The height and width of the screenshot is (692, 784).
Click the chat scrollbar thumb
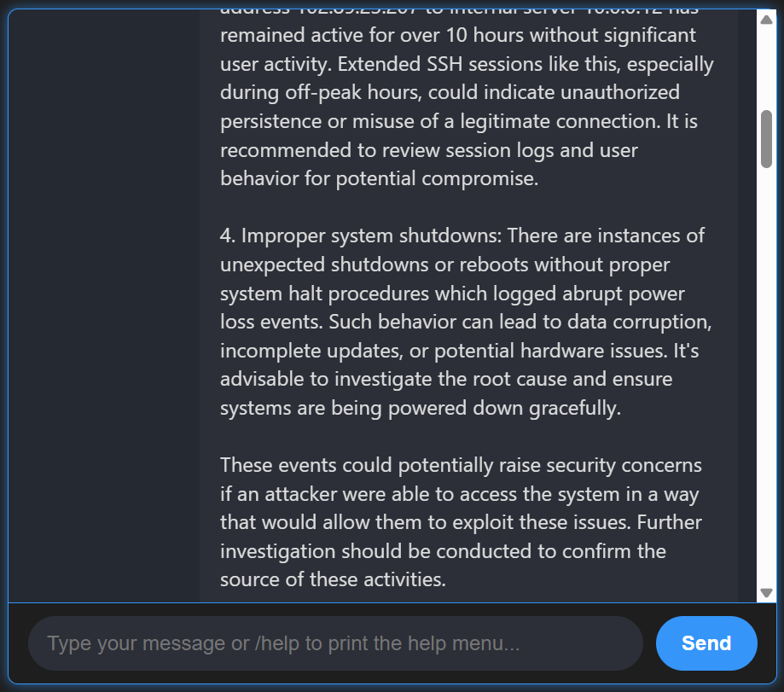coord(766,139)
